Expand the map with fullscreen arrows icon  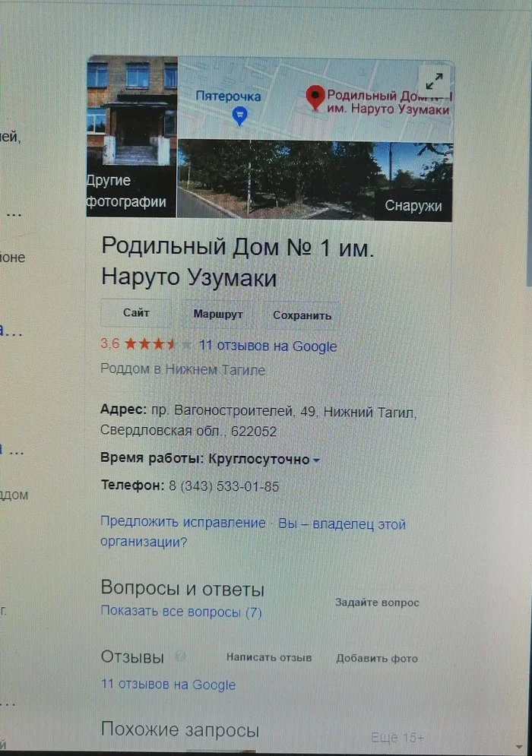pyautogui.click(x=434, y=81)
